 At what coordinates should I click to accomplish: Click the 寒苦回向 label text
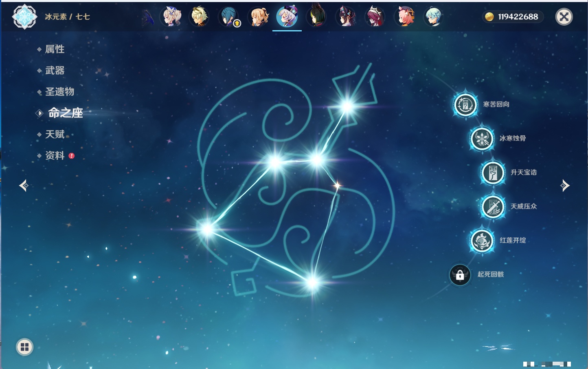(496, 104)
